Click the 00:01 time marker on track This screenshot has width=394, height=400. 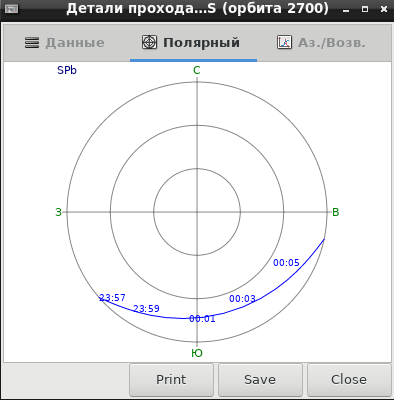click(202, 319)
